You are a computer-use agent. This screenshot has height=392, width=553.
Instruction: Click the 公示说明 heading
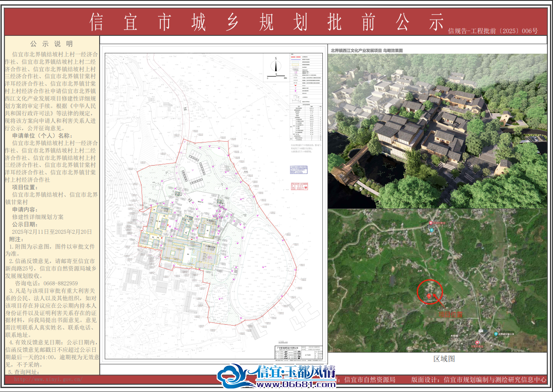pyautogui.click(x=52, y=44)
